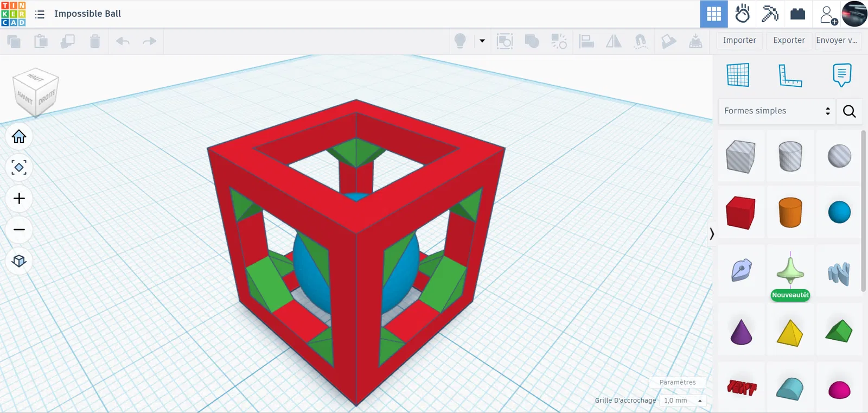
Task: Open the Bricks mode tab
Action: pos(797,14)
